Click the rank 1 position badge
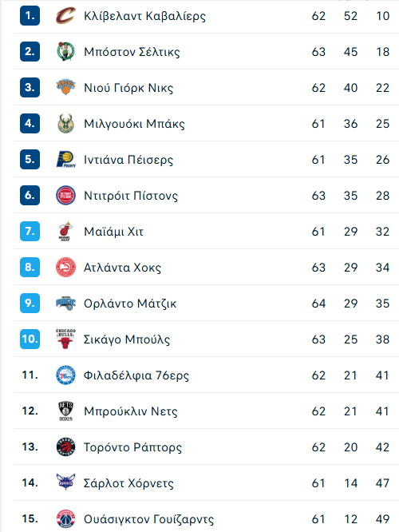 (x=30, y=16)
